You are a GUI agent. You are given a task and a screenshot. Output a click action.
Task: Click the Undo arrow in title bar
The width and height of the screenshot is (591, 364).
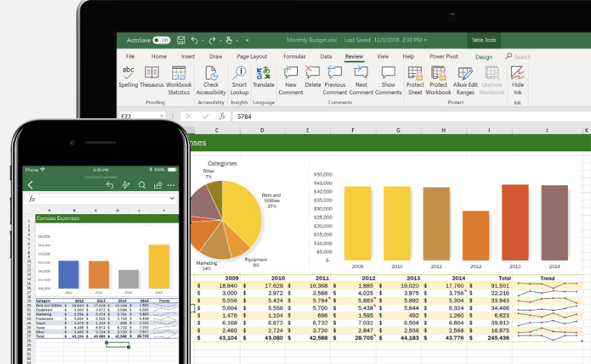[x=195, y=40]
